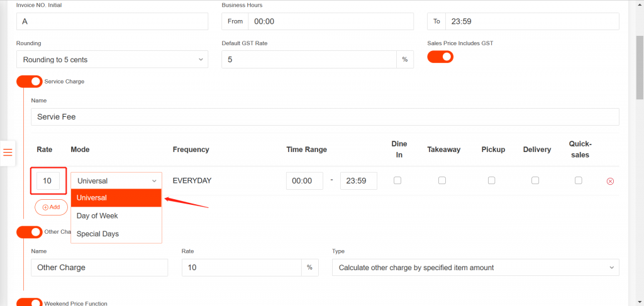Open the Rounding dropdown
644x306 pixels.
(112, 60)
